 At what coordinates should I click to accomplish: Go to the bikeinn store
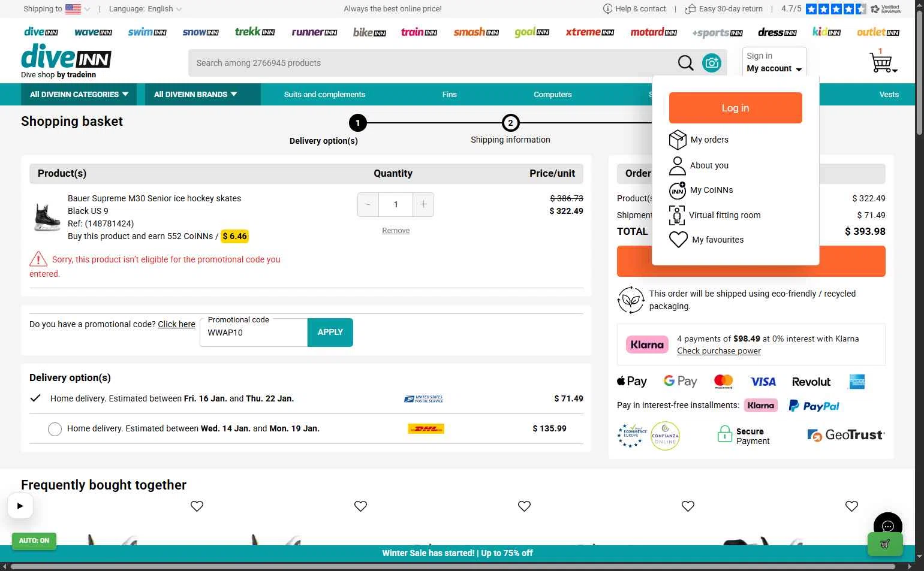[x=369, y=32]
